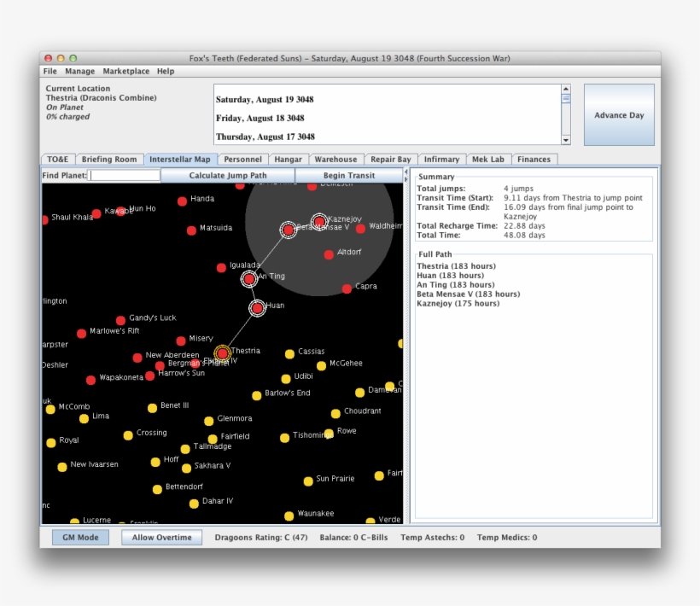Focus the Find Planet search field
The height and width of the screenshot is (606, 700).
tap(125, 176)
